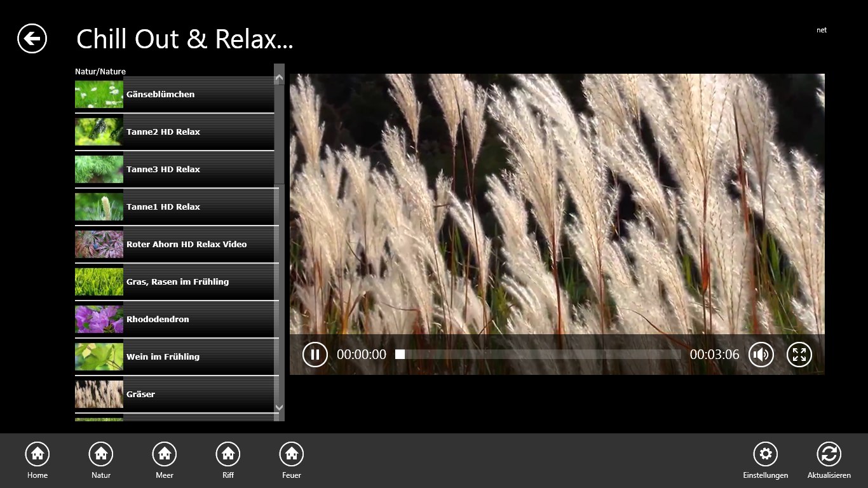The width and height of the screenshot is (868, 488).
Task: Click the back arrow button
Action: (32, 39)
